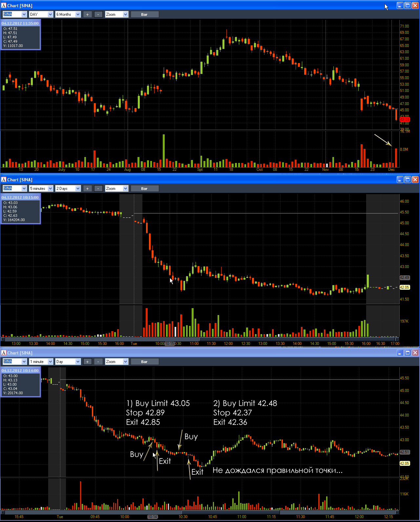This screenshot has width=420, height=522.
Task: Click the 'Nov' label on daily chart time axis
Action: [x=325, y=170]
